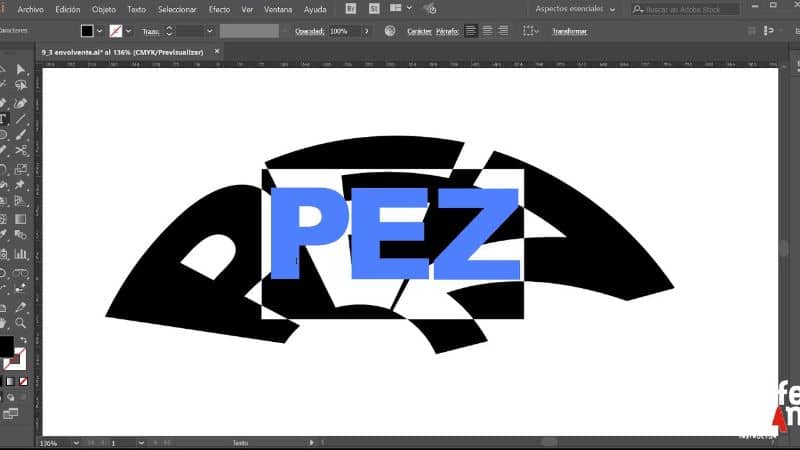Select the Direct Selection arrow tool
The image size is (800, 450).
20,69
